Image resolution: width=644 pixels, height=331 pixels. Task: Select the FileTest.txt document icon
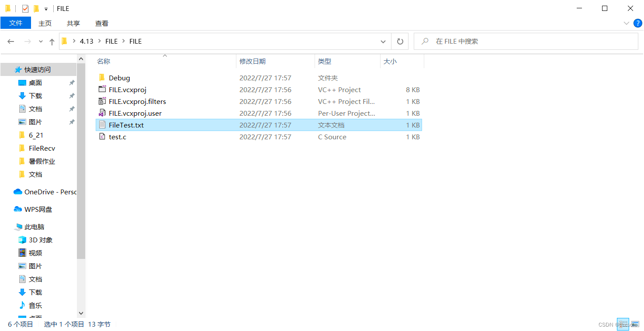[x=102, y=125]
